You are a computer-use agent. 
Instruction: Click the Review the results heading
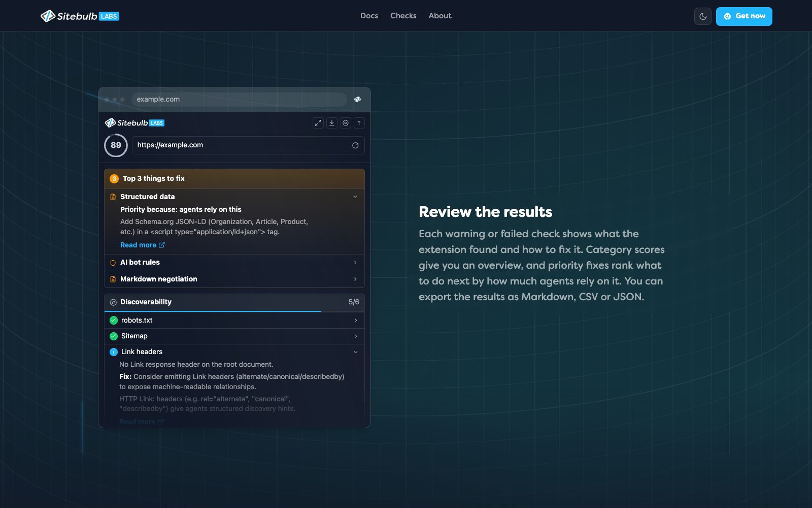pyautogui.click(x=485, y=212)
